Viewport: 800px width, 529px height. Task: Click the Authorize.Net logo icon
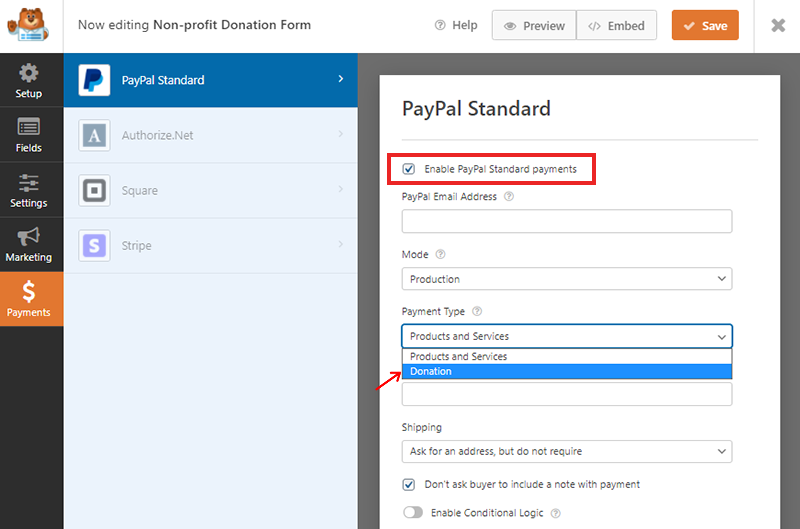pyautogui.click(x=94, y=135)
